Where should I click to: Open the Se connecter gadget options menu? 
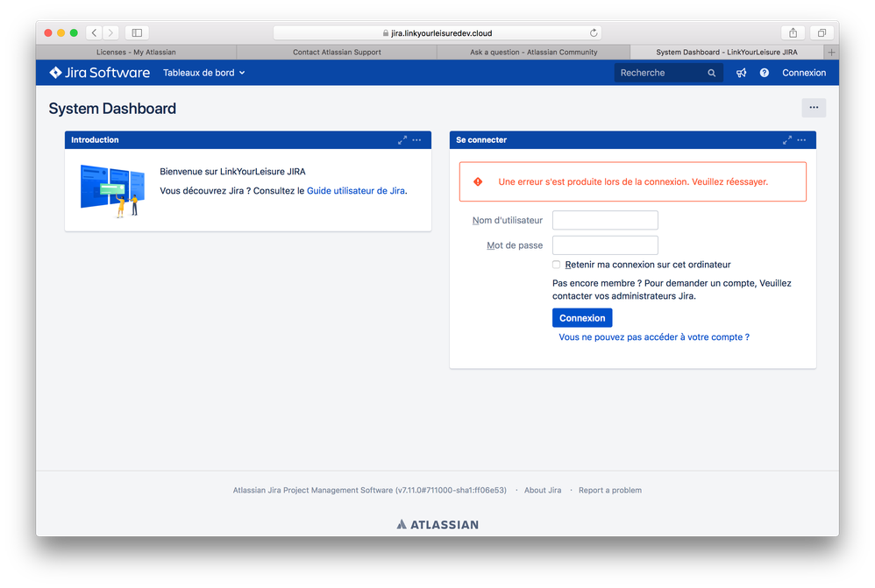point(802,140)
